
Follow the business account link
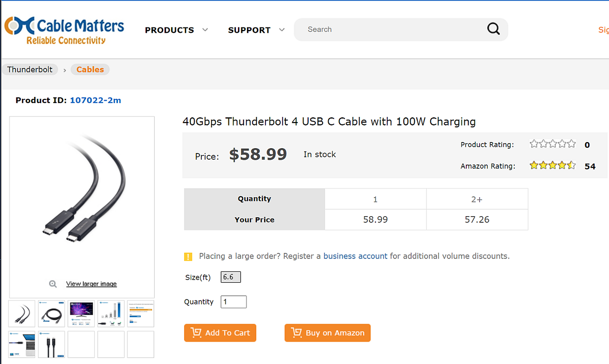coord(355,256)
